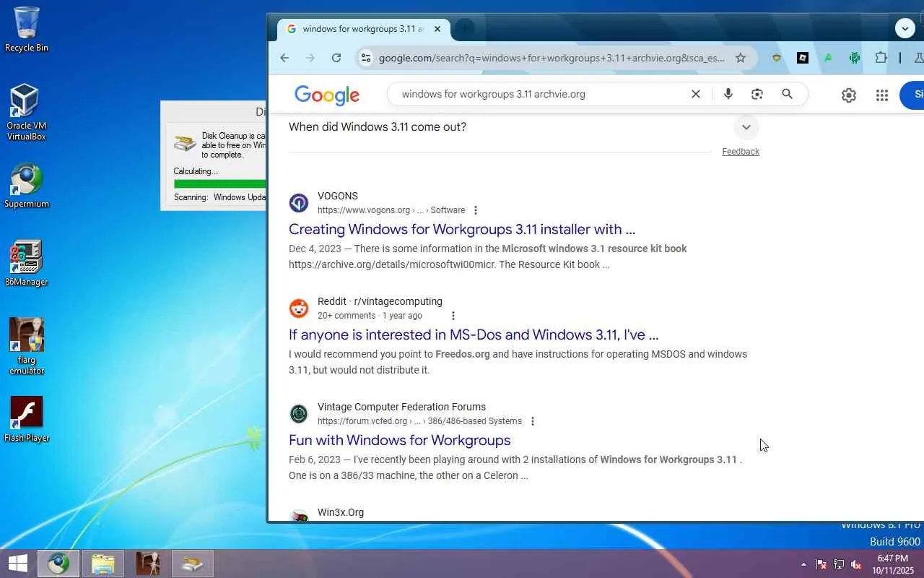Show hidden system tray icons
This screenshot has height=578, width=924.
[803, 564]
